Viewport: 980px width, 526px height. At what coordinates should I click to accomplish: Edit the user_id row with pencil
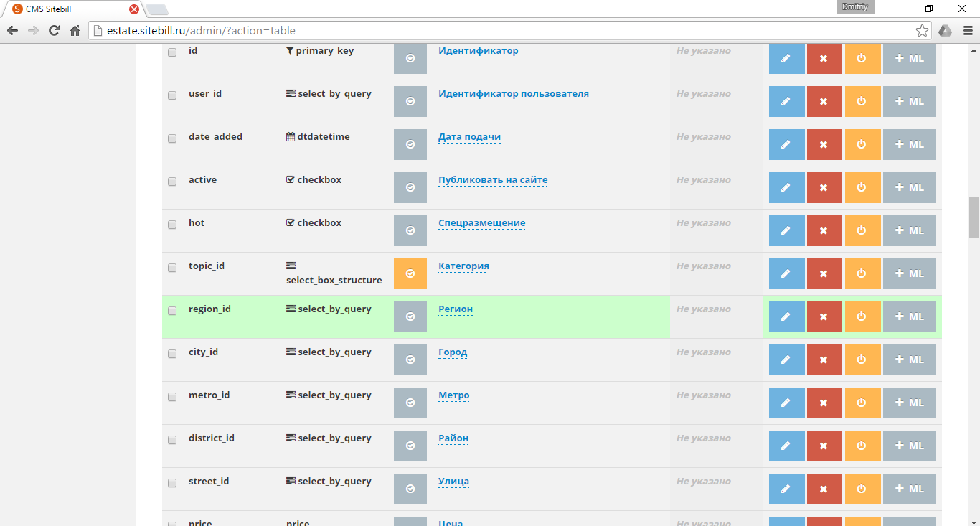[x=787, y=102]
